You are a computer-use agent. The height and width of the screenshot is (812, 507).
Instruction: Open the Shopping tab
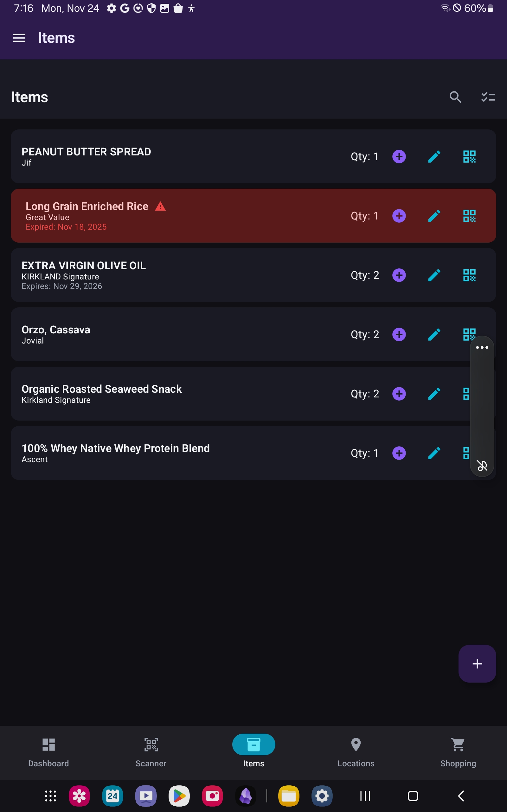pyautogui.click(x=458, y=752)
